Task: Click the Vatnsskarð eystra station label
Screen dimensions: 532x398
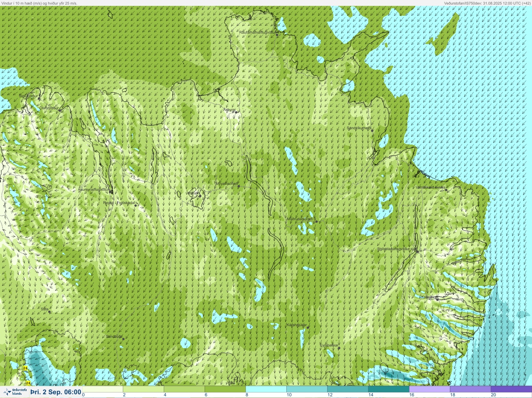Action: tap(431, 187)
